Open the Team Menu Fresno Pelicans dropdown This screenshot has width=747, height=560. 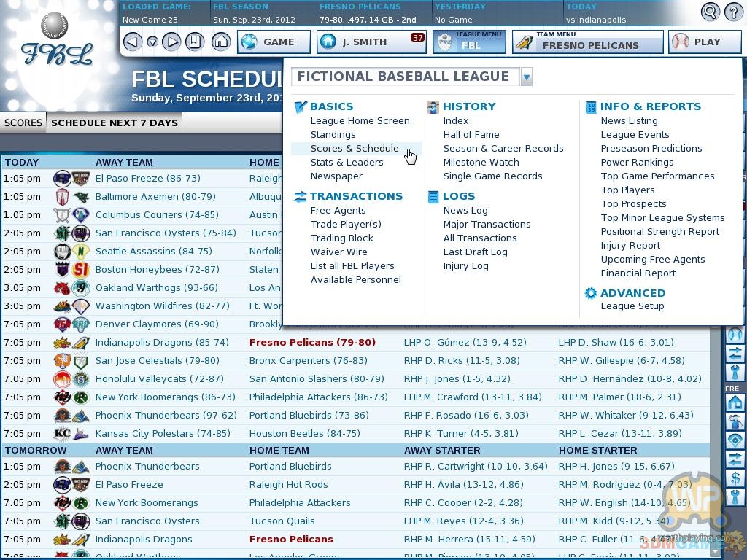[587, 42]
